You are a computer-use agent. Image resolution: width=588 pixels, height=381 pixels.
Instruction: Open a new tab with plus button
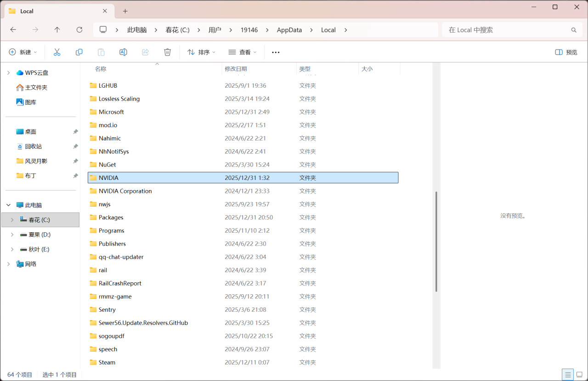tap(125, 11)
